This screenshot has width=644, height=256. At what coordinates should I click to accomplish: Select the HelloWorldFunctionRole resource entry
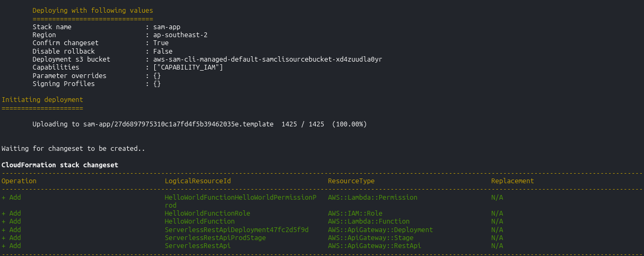click(x=207, y=214)
